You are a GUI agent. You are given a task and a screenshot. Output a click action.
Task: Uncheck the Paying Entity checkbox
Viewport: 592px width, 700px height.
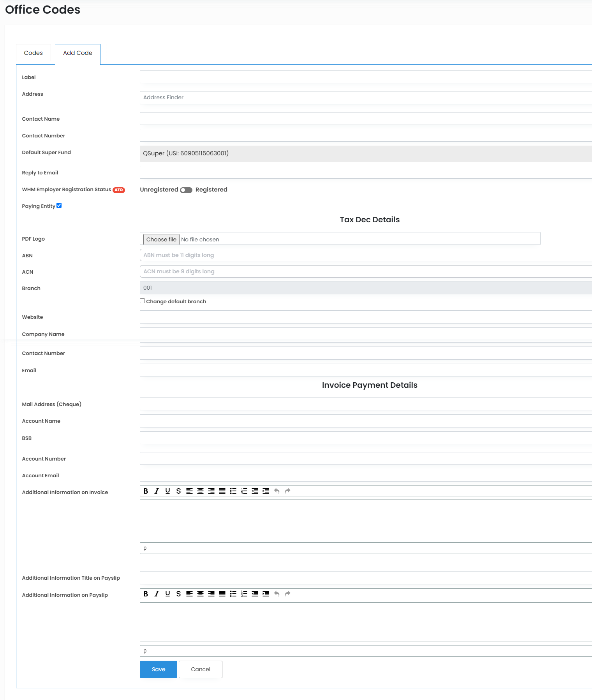coord(59,206)
